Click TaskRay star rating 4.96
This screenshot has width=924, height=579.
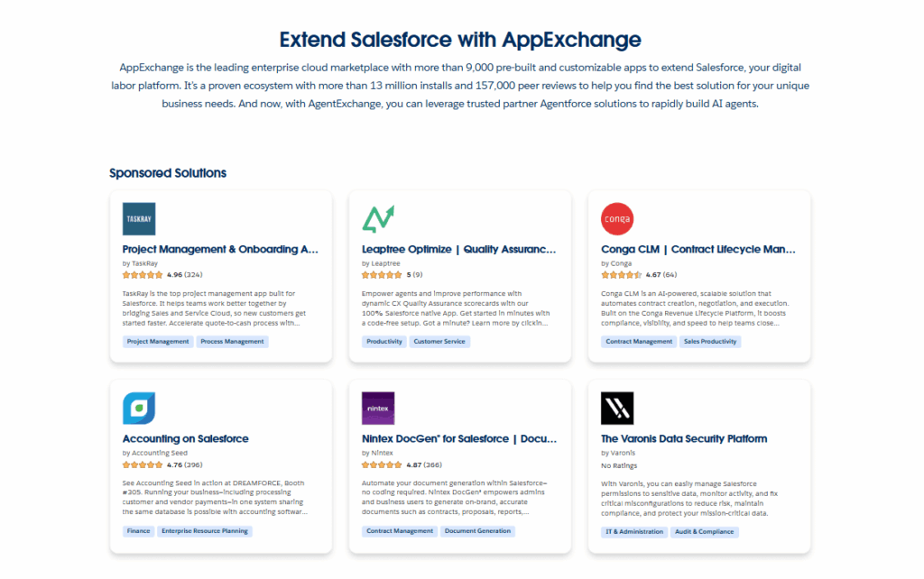coord(143,275)
